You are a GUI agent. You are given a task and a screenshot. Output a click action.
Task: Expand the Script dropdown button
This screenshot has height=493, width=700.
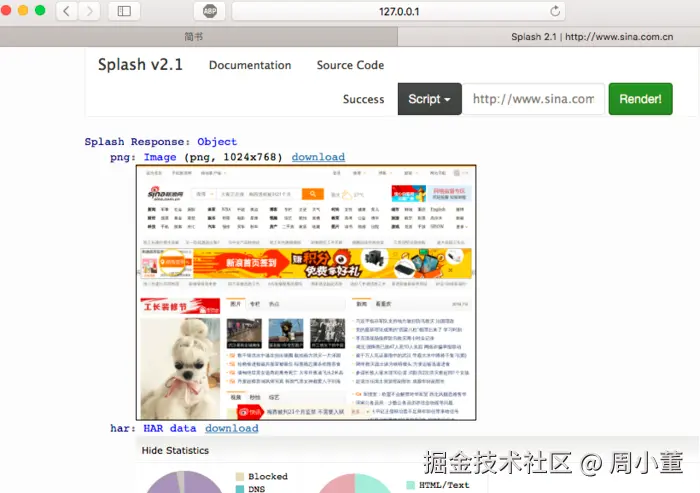coord(429,99)
